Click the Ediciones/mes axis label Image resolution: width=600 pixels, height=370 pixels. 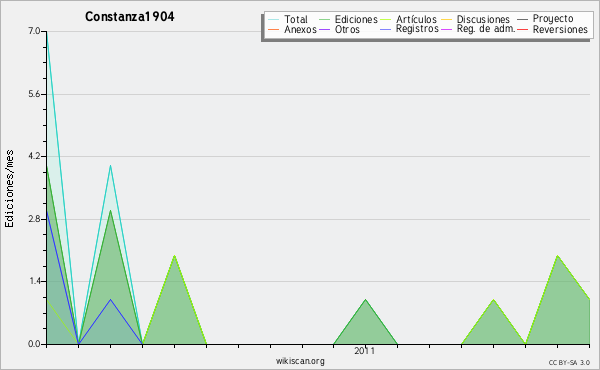point(9,189)
